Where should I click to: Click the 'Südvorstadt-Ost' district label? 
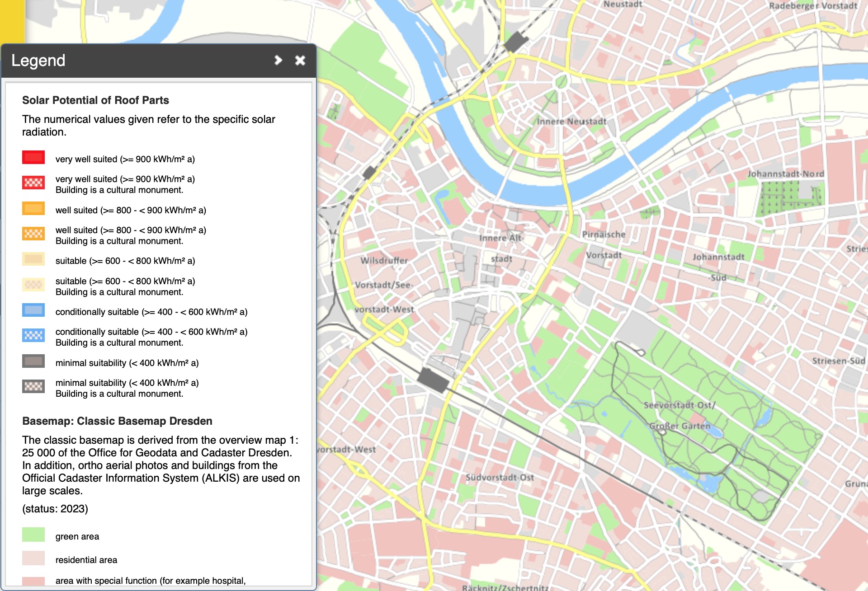click(500, 478)
